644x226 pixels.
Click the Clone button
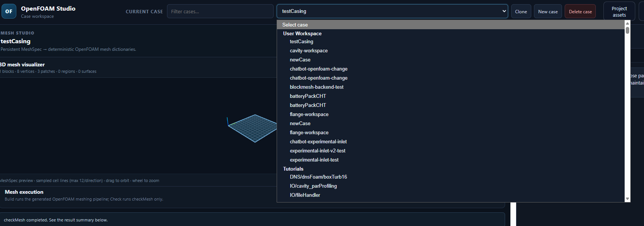tap(521, 11)
